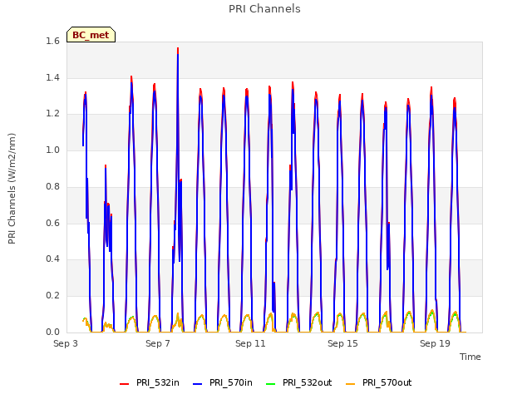Click the green PRI_532out legend color marker
Image resolution: width=532 pixels, height=399 pixels.
271,384
